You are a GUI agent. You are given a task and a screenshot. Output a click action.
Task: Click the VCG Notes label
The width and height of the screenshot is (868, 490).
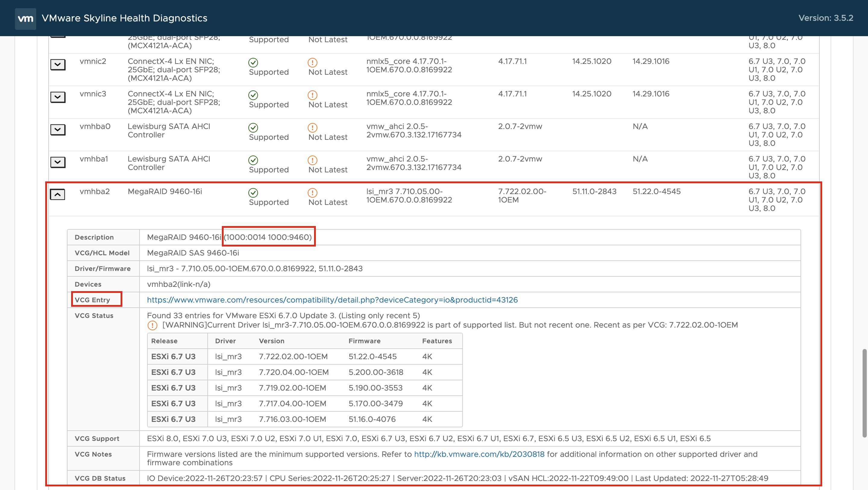coord(93,454)
